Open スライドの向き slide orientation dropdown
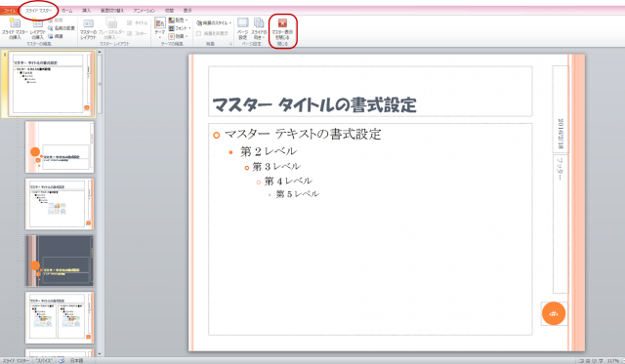 (259, 28)
